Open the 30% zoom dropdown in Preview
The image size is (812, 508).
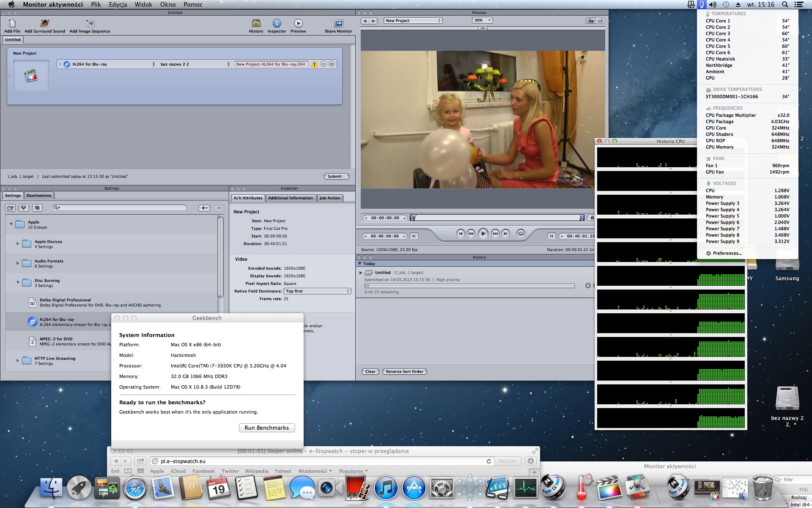click(x=483, y=20)
